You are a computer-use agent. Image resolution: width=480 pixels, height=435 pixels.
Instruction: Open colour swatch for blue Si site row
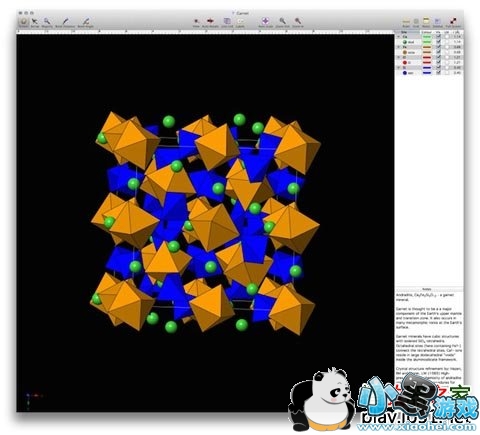point(427,73)
